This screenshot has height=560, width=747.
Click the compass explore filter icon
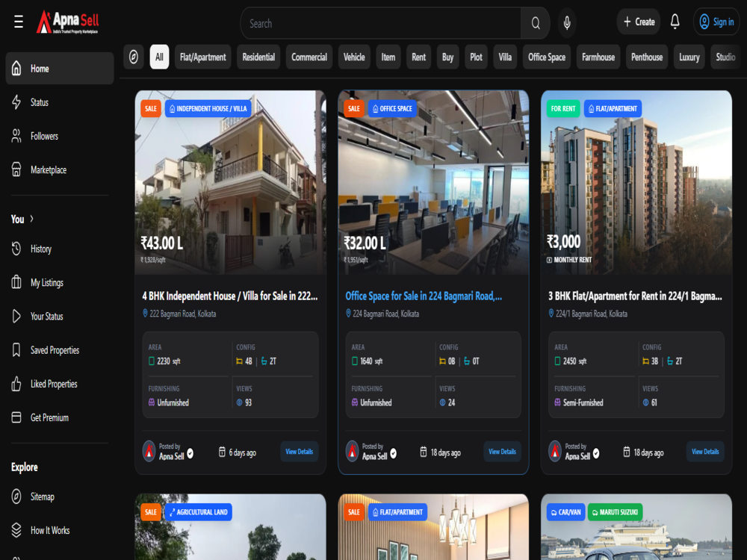tap(134, 57)
